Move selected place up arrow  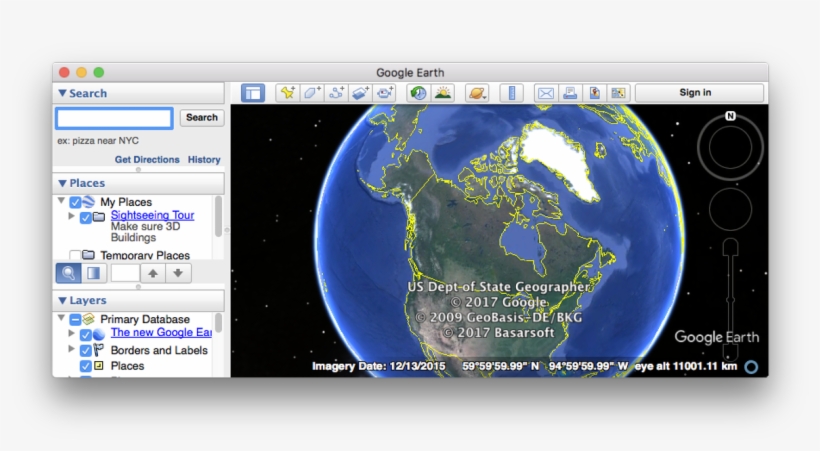pyautogui.click(x=153, y=273)
